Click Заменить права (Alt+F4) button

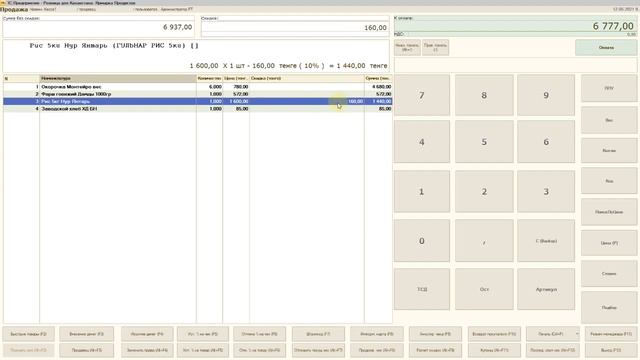point(147,350)
